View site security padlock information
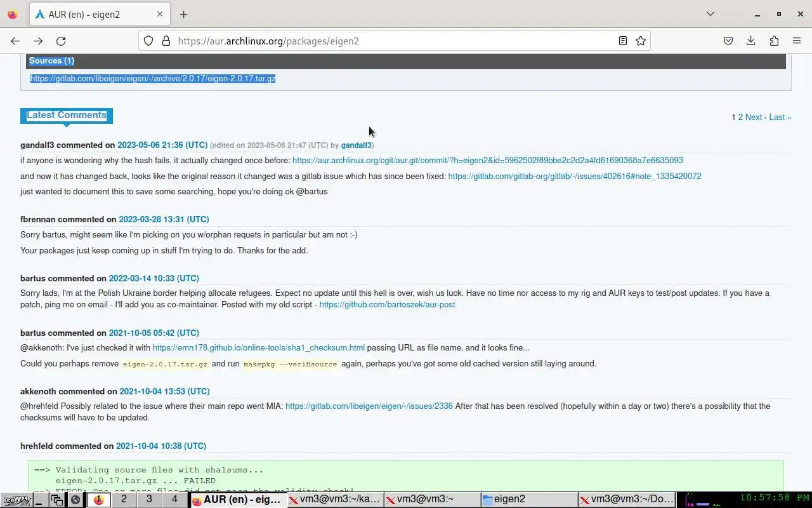812x508 pixels. [166, 41]
